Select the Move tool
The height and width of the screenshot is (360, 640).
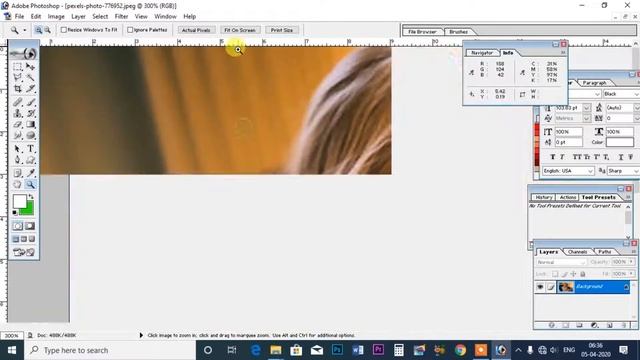[x=30, y=66]
